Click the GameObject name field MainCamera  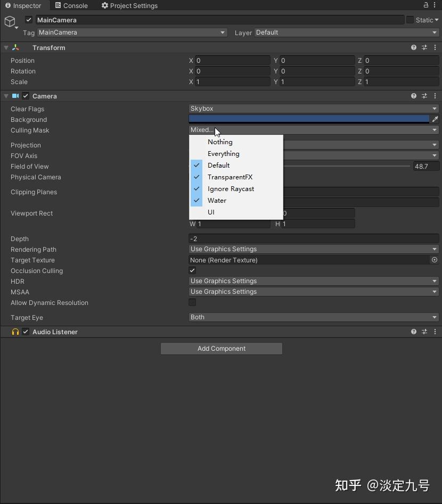pyautogui.click(x=220, y=20)
